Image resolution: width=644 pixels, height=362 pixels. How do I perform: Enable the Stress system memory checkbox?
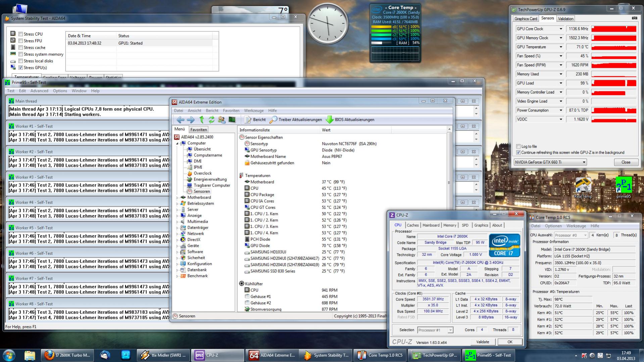21,54
